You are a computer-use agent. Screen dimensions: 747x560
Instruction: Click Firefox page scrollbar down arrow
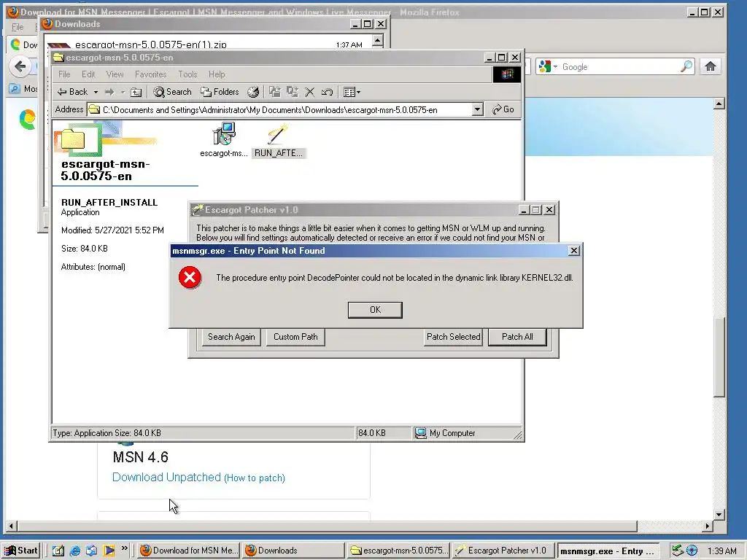click(719, 515)
